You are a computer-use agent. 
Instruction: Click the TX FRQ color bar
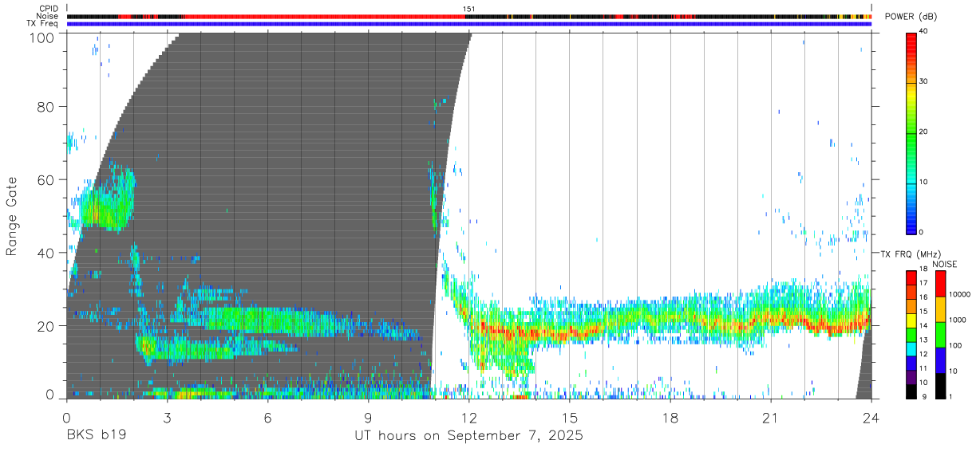tap(911, 335)
